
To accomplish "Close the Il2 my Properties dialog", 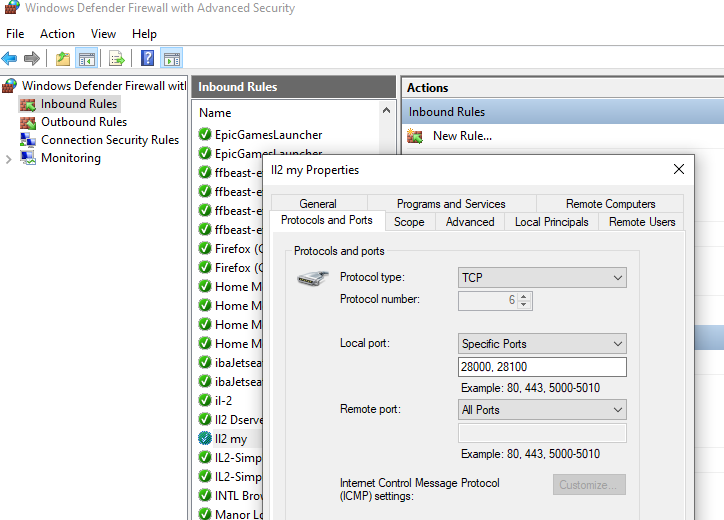I will pos(679,169).
